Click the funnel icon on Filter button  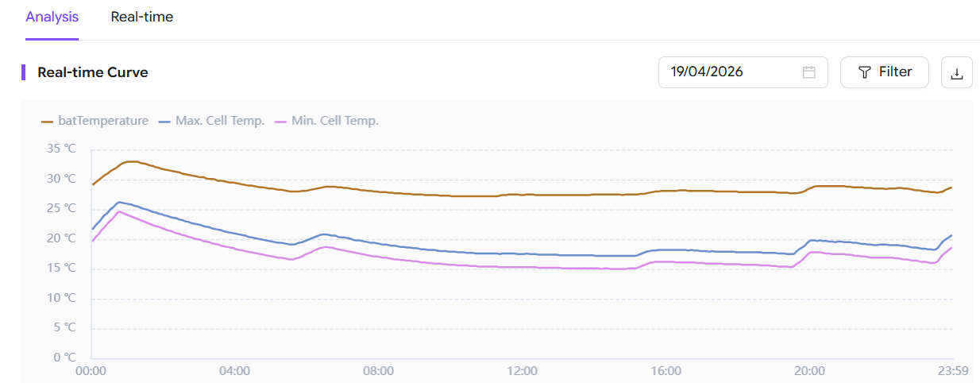(x=865, y=72)
